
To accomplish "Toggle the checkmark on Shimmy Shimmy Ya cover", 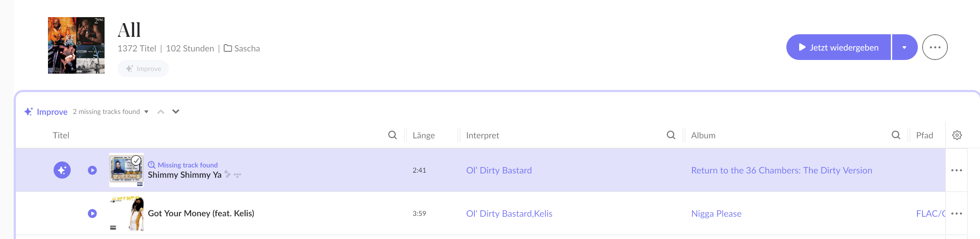I will coord(136,160).
